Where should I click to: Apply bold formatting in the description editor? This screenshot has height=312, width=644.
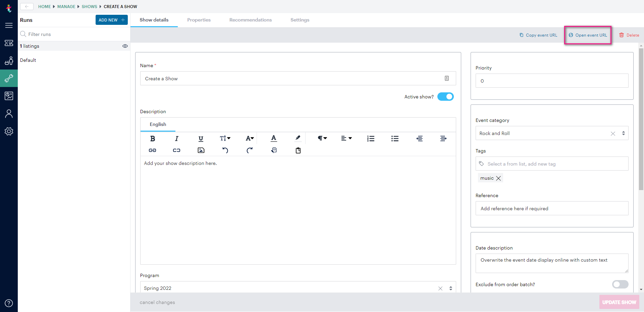pyautogui.click(x=153, y=138)
